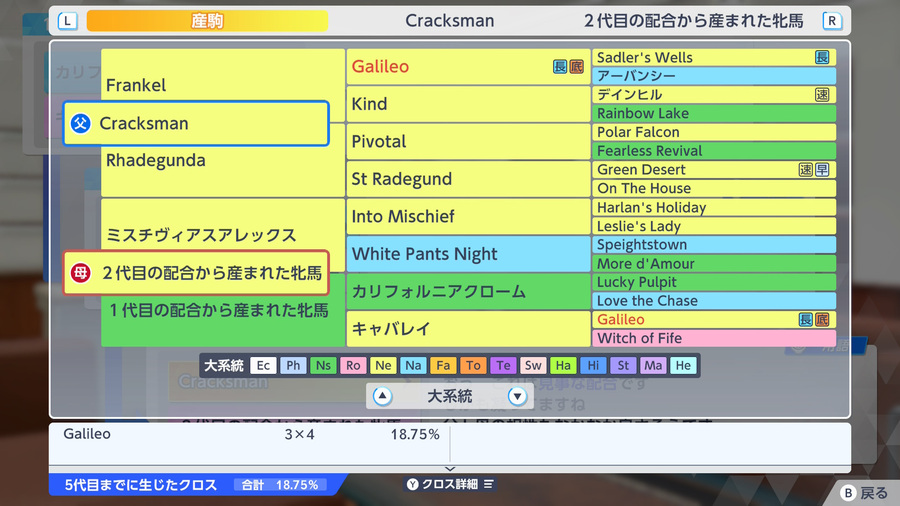Click the B button back icon

coord(848,493)
